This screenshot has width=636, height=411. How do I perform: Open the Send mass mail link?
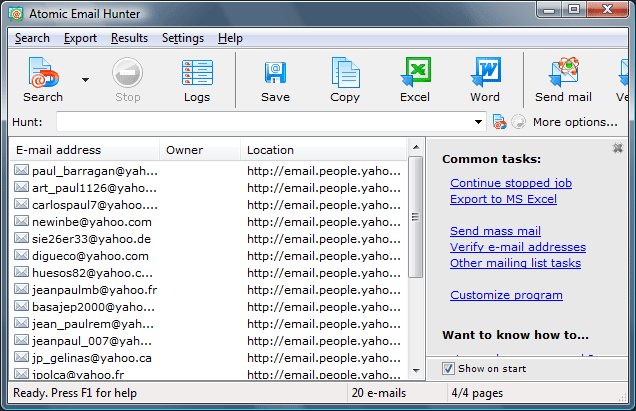click(x=495, y=231)
